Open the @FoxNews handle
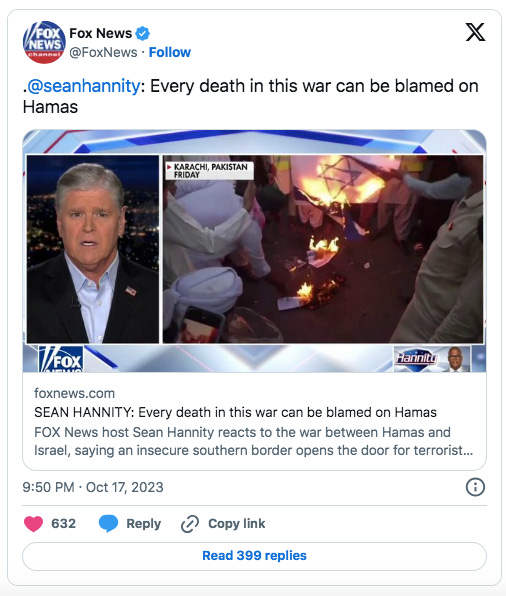506x596 pixels. [x=103, y=52]
